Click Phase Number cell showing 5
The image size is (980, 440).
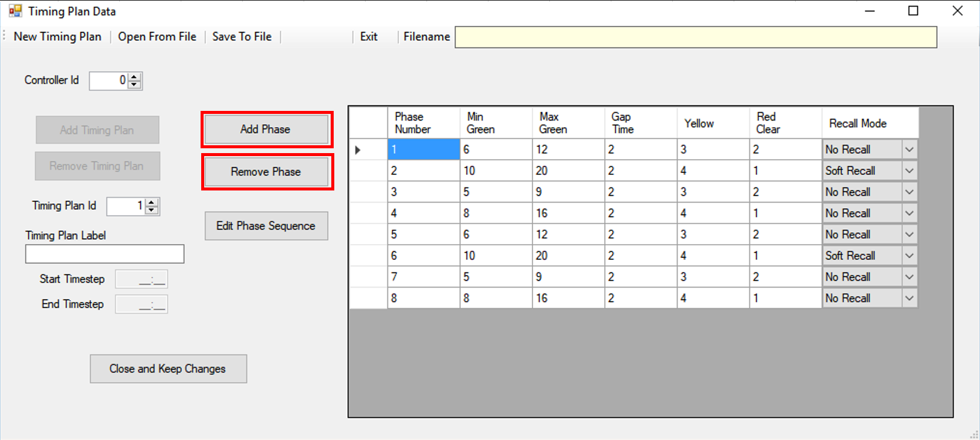pyautogui.click(x=423, y=234)
